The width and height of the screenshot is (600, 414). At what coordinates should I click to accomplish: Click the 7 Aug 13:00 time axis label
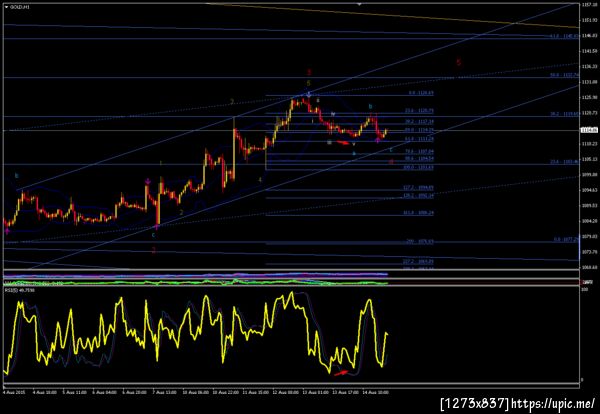[x=164, y=392]
